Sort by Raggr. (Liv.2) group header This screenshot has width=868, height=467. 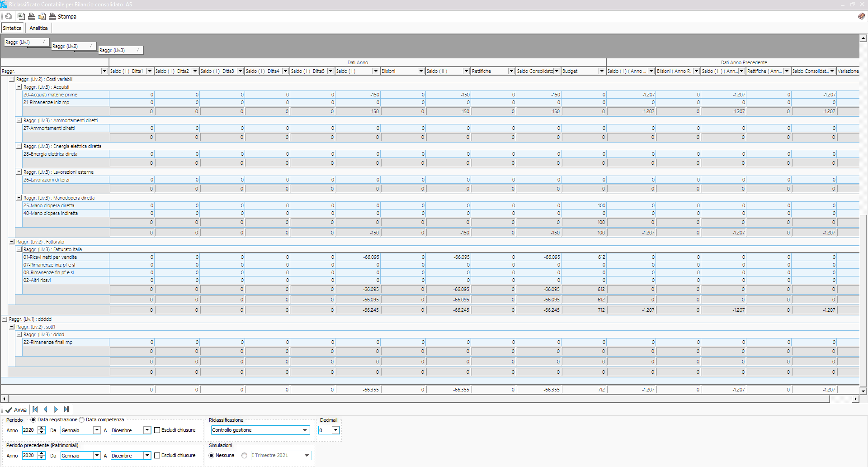[74, 46]
